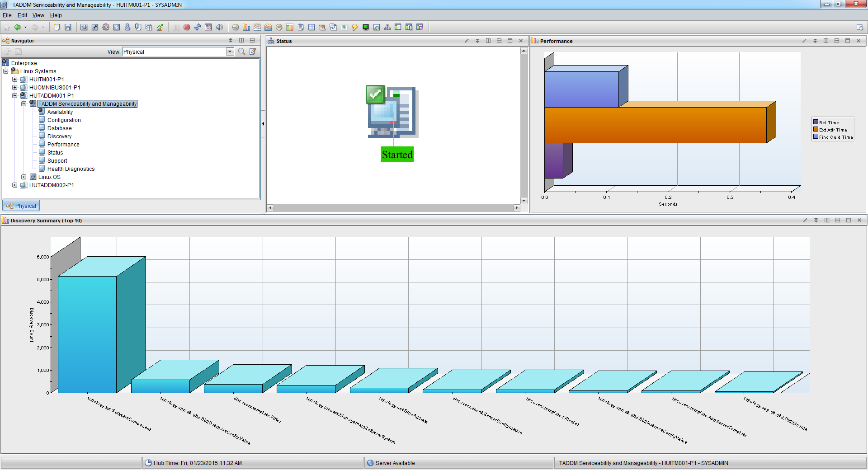Click the Started server status icon

click(392, 111)
